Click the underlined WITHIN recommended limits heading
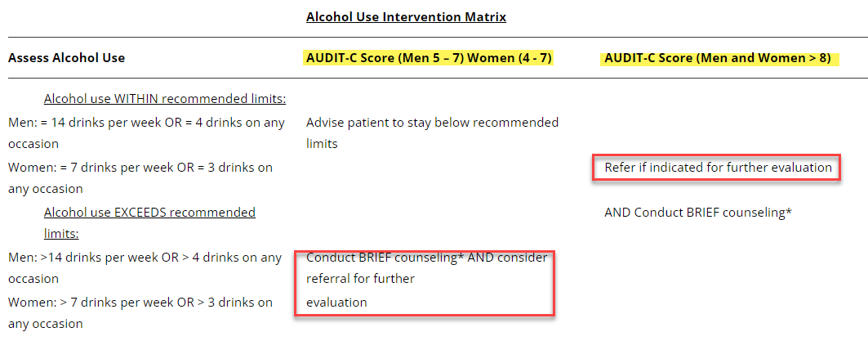 (x=164, y=99)
